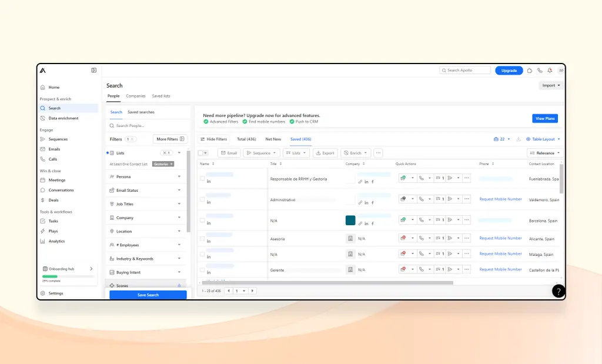Click Hide Filters

coord(213,139)
